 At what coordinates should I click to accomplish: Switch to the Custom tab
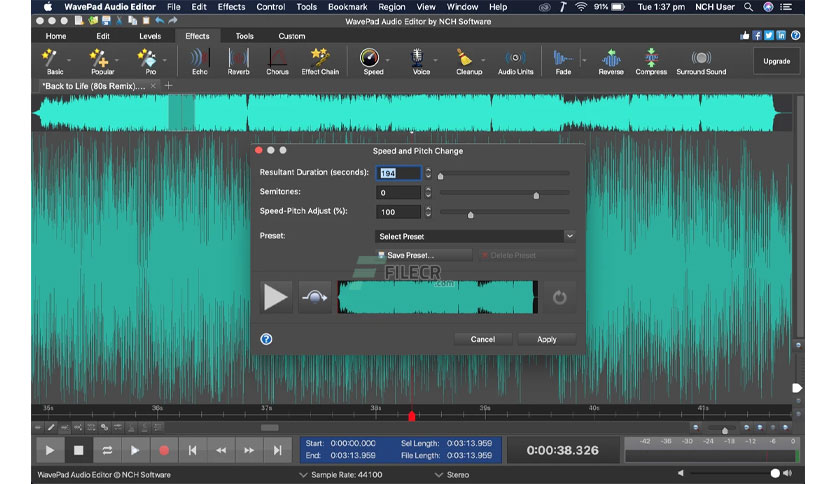292,36
